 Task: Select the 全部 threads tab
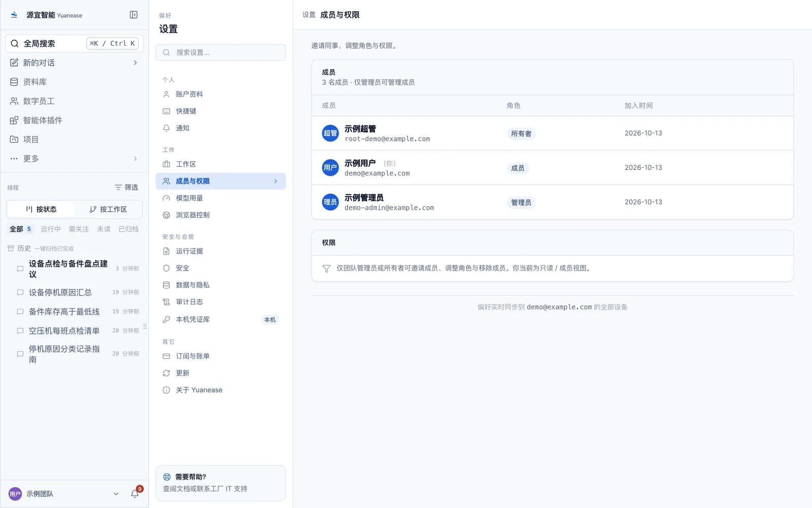(x=20, y=229)
